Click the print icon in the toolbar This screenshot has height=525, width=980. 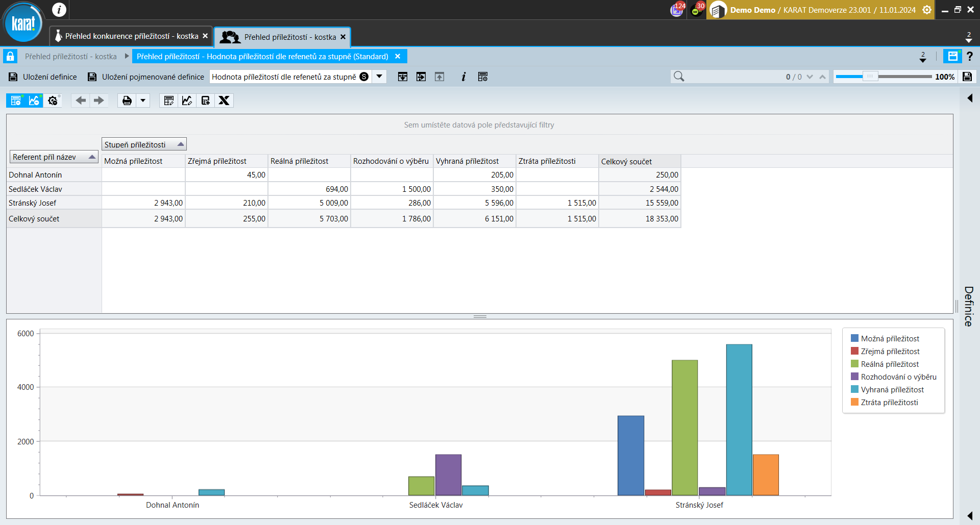point(127,101)
